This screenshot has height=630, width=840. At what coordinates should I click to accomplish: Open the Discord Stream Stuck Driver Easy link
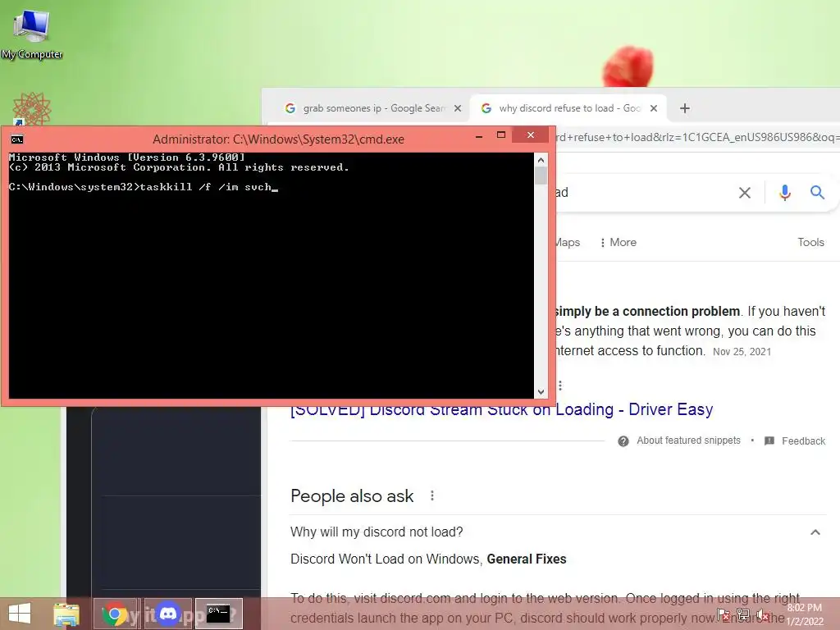coord(501,410)
